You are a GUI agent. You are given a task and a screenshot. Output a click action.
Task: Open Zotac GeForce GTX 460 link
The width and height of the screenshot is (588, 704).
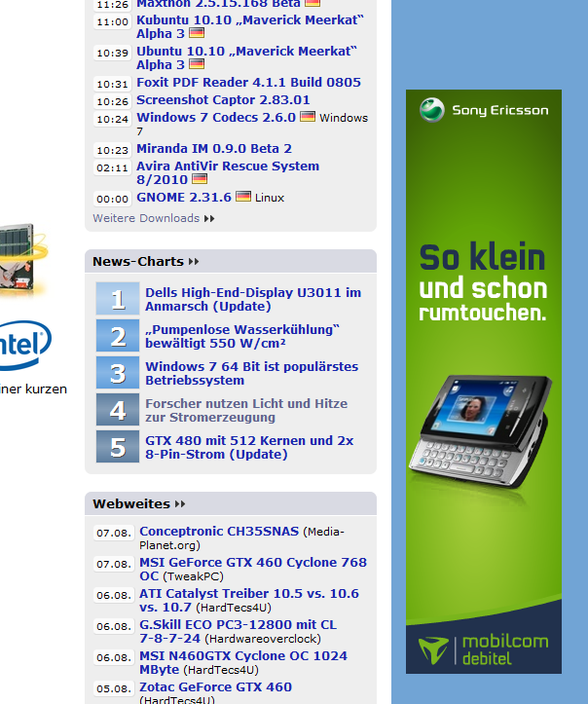pos(215,686)
